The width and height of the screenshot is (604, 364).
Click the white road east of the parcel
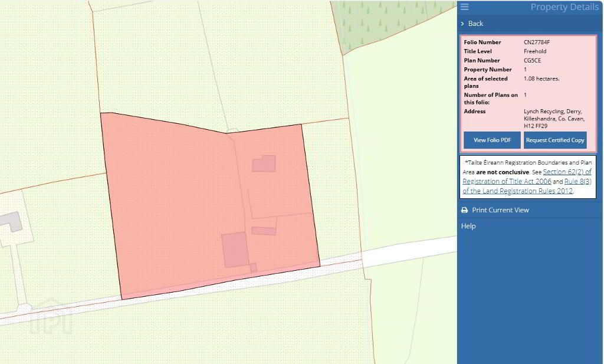[407, 251]
